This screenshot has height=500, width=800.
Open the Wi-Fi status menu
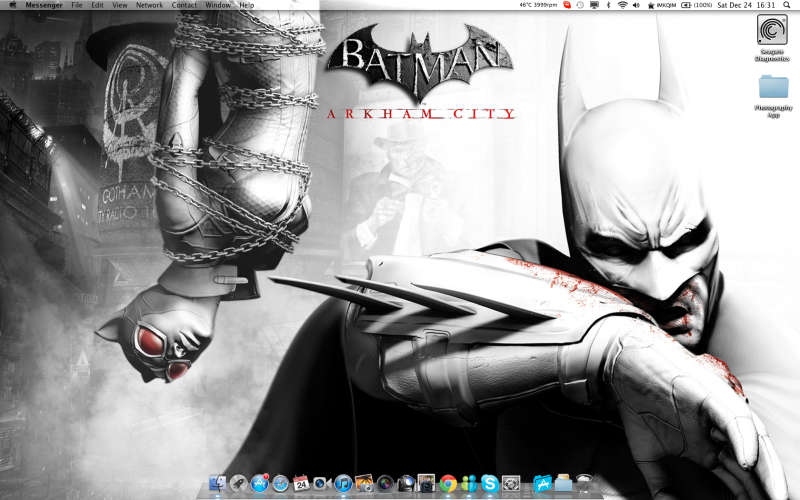tap(622, 5)
